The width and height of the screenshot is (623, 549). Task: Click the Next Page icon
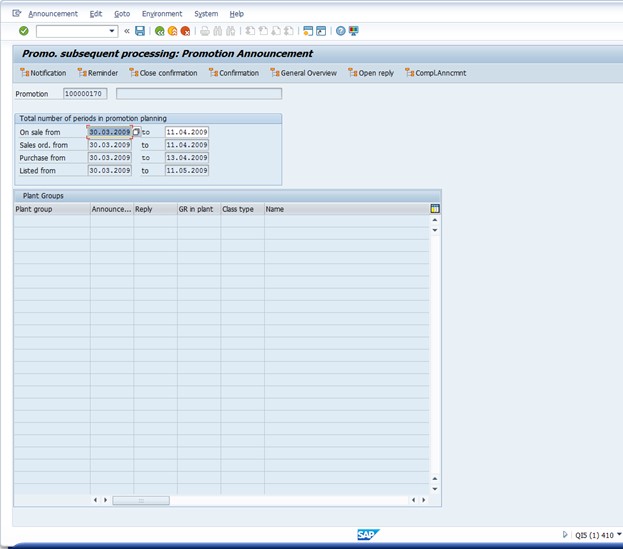click(x=276, y=31)
